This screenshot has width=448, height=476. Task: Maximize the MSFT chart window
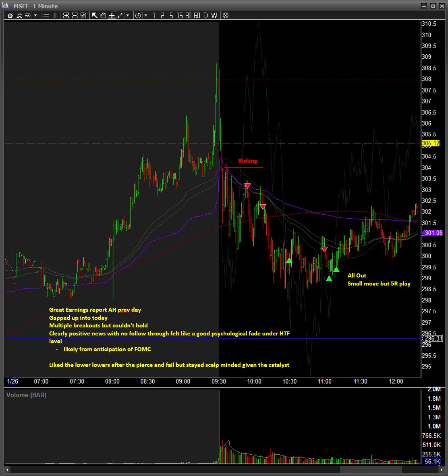[433, 6]
